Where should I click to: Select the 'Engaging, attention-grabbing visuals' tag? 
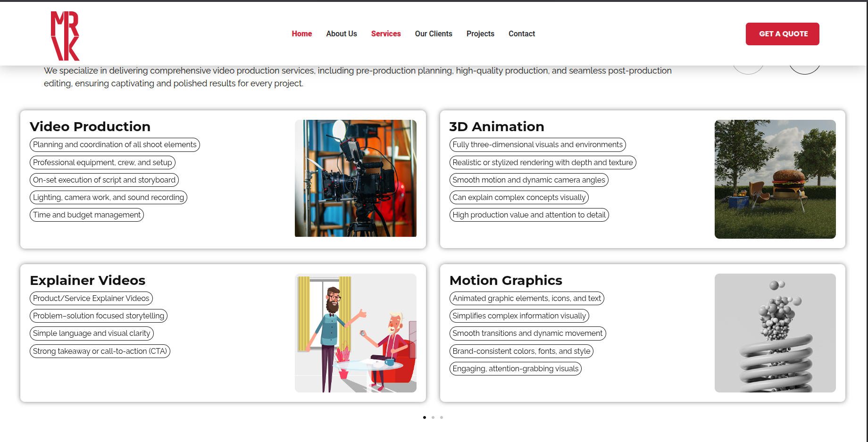click(x=515, y=369)
